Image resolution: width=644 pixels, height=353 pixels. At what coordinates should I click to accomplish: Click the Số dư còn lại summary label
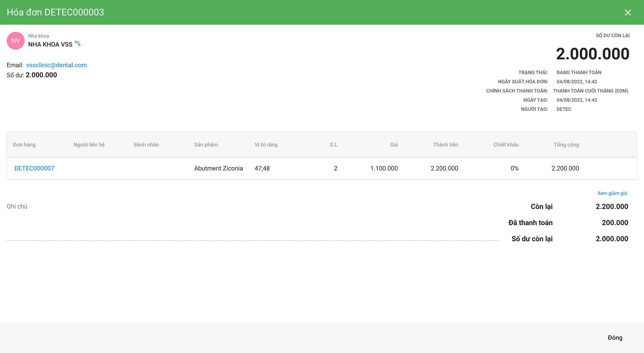pyautogui.click(x=532, y=239)
